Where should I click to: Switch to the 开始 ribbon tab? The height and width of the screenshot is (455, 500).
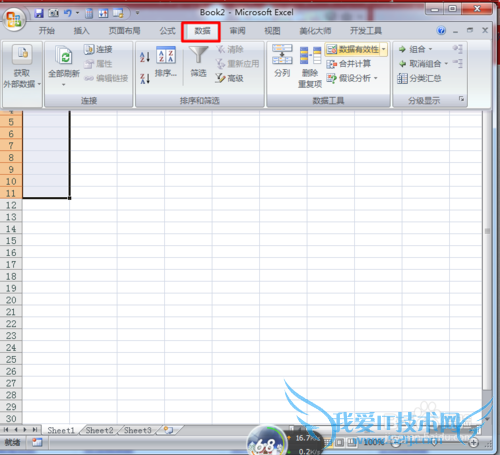tap(46, 31)
